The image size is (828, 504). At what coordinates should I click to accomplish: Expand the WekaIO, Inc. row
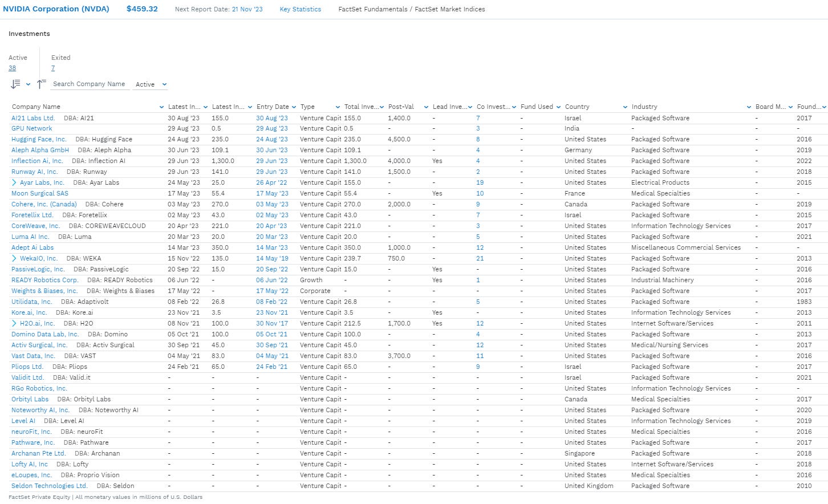[14, 258]
